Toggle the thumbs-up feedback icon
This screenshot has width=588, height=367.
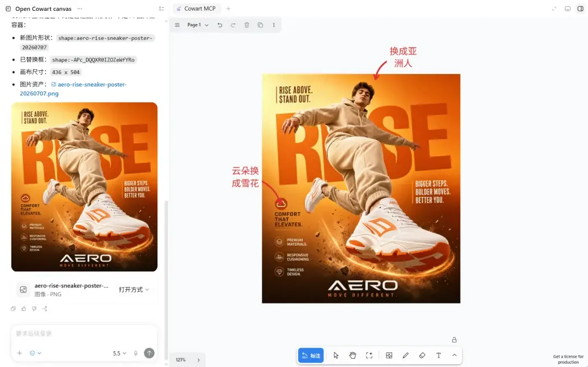pyautogui.click(x=23, y=309)
